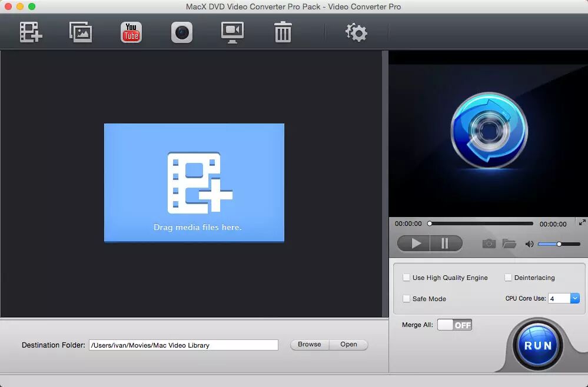Image resolution: width=588 pixels, height=387 pixels.
Task: Click the Add Video toolbar icon
Action: coord(31,32)
